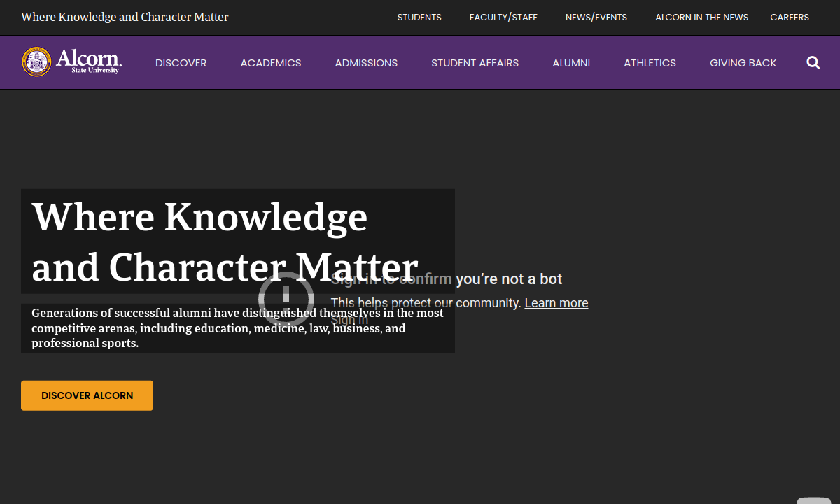View the Careers page

(790, 17)
